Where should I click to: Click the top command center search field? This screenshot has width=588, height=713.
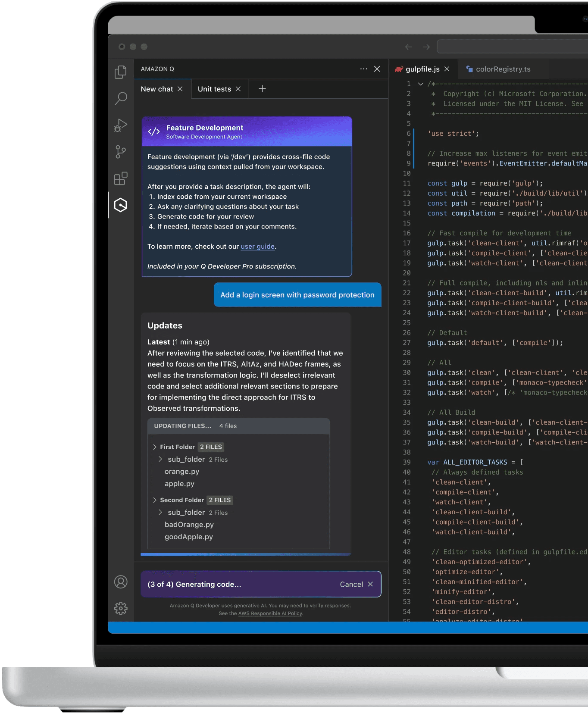click(512, 47)
